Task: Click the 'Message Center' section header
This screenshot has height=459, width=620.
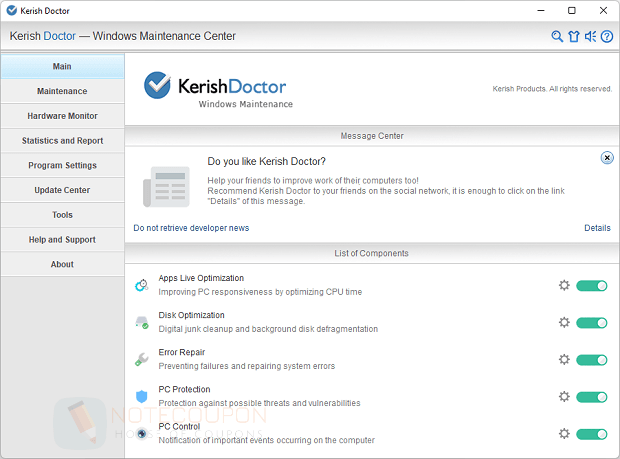Action: (x=372, y=136)
